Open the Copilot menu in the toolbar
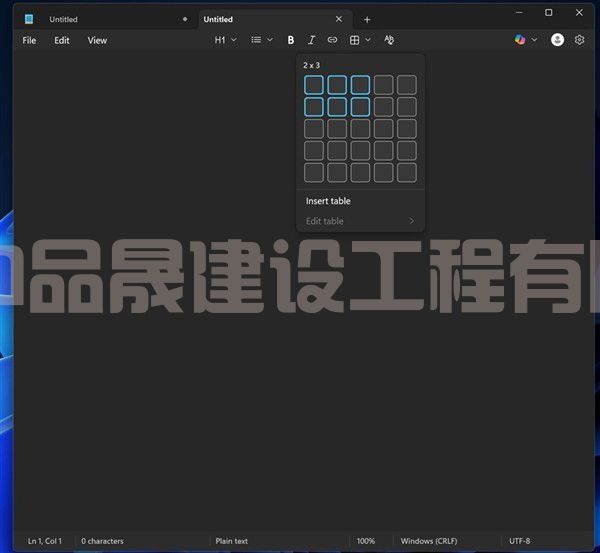 (x=525, y=39)
